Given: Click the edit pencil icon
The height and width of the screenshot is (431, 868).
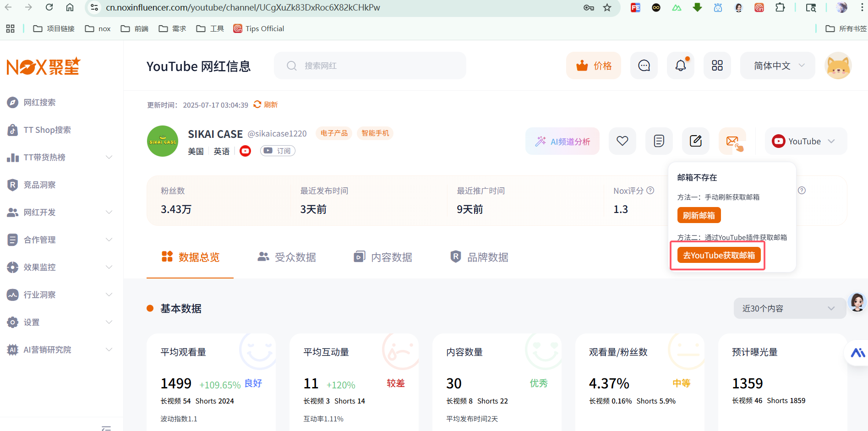Looking at the screenshot, I should (695, 141).
